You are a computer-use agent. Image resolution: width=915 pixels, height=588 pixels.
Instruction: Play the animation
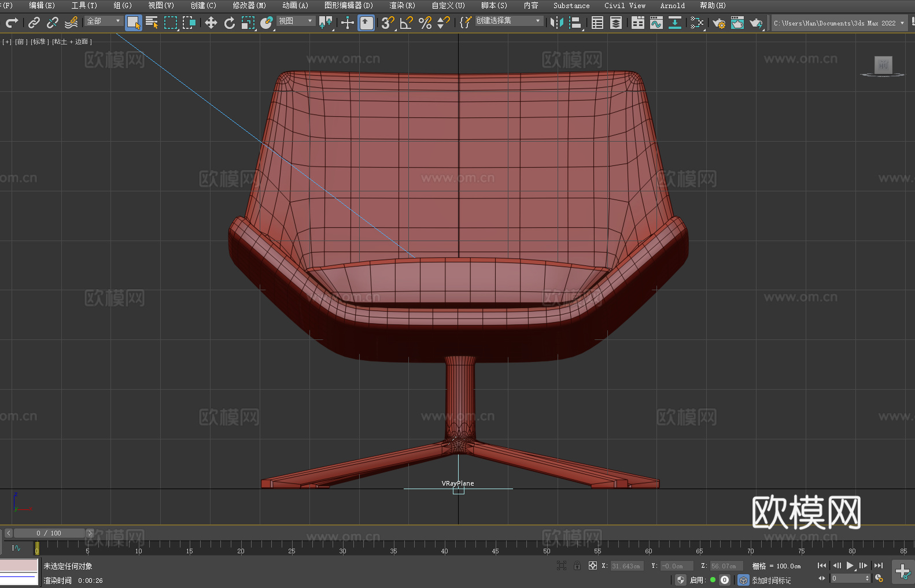[850, 565]
